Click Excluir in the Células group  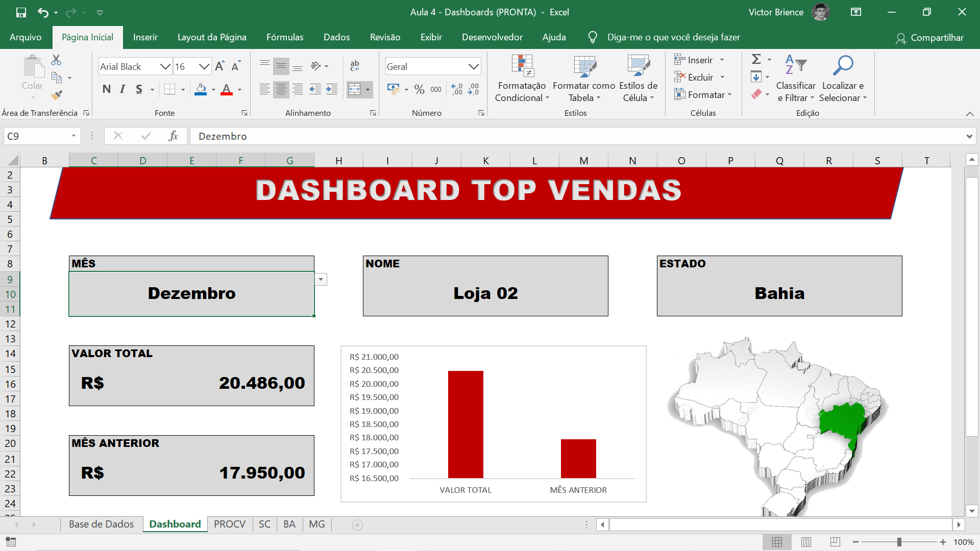click(699, 78)
